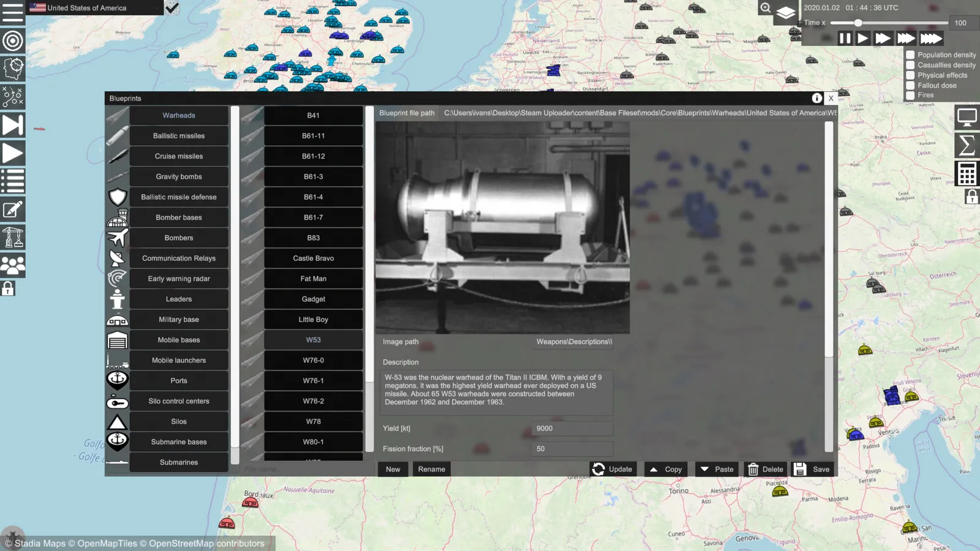980x551 pixels.
Task: Click the Save blueprint button
Action: [x=812, y=470]
